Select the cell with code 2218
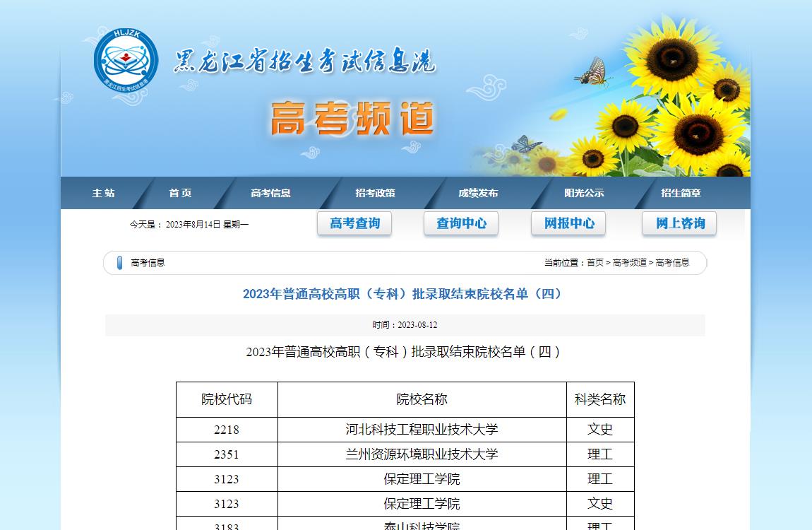 pyautogui.click(x=227, y=430)
